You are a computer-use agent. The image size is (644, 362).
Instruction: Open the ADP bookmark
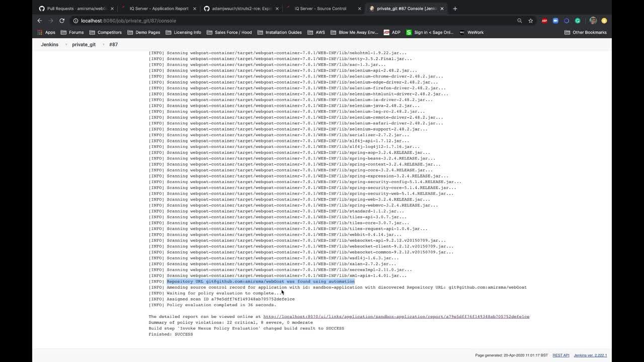tap(392, 32)
